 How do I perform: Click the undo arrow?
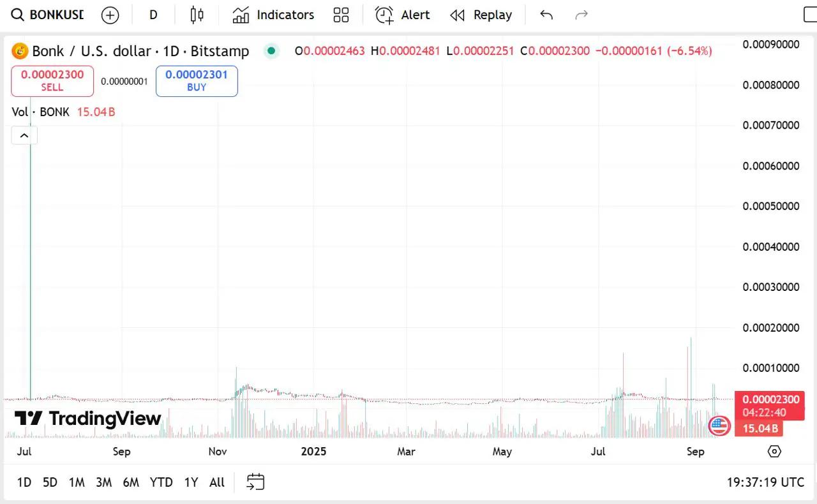[x=546, y=15]
